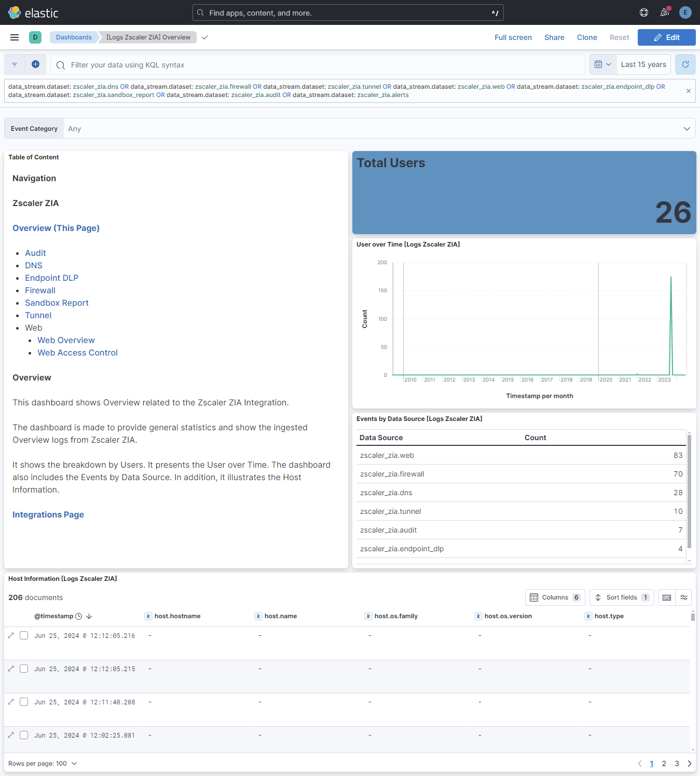Screen dimensions: 700x776
Task: Open the Web Overview link
Action: click(x=66, y=340)
